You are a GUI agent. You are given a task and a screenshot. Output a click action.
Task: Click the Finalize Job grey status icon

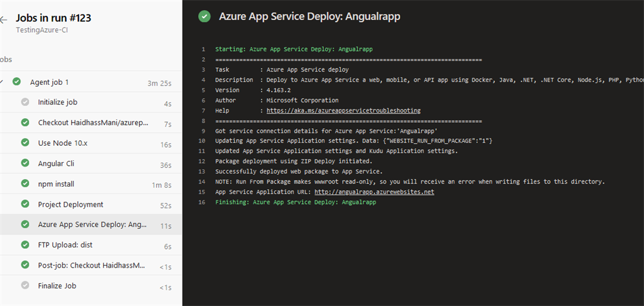tap(25, 285)
